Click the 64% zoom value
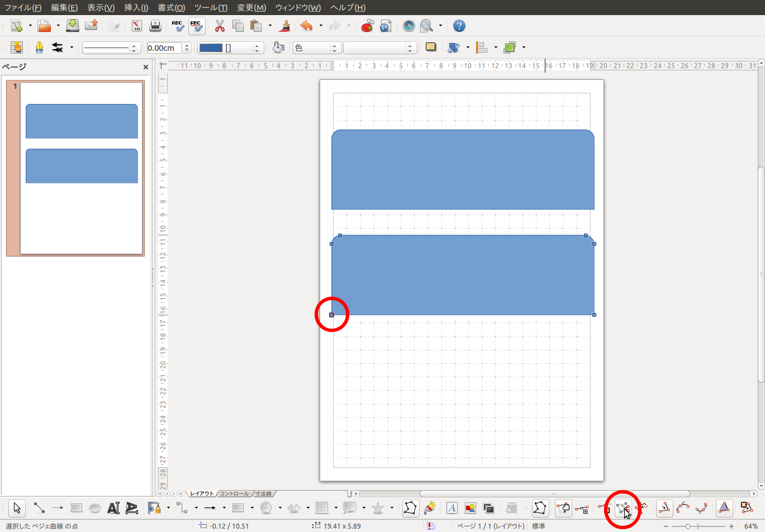765x532 pixels. [x=751, y=526]
